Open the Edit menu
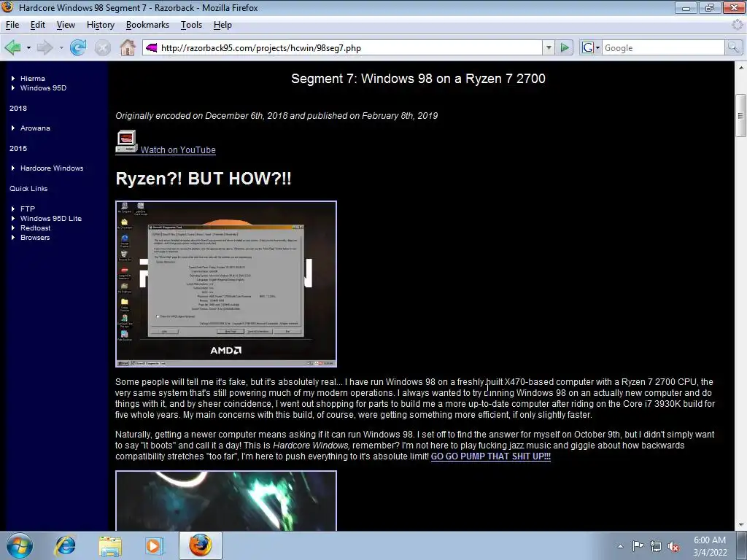Screen dimensions: 747x560 38,25
